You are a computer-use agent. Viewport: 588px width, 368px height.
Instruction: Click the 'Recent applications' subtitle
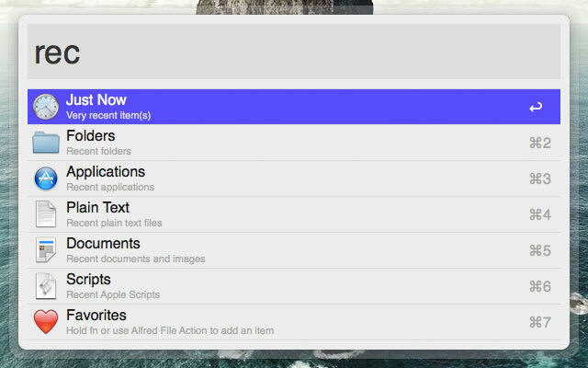click(110, 187)
